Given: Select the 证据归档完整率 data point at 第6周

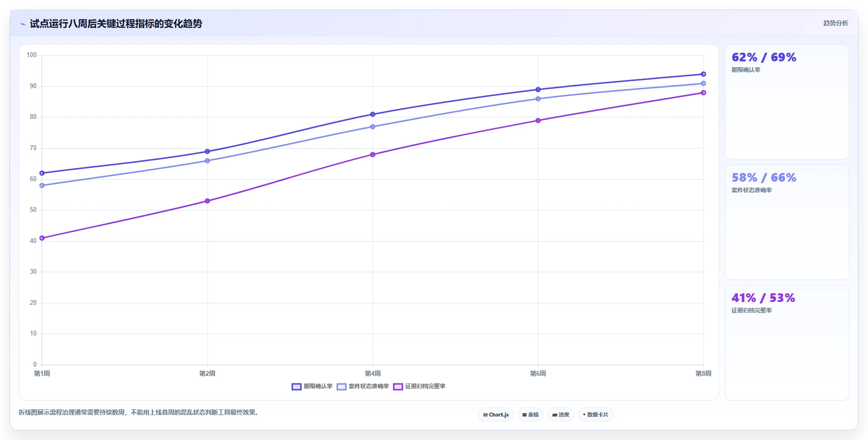Looking at the screenshot, I should pyautogui.click(x=538, y=120).
